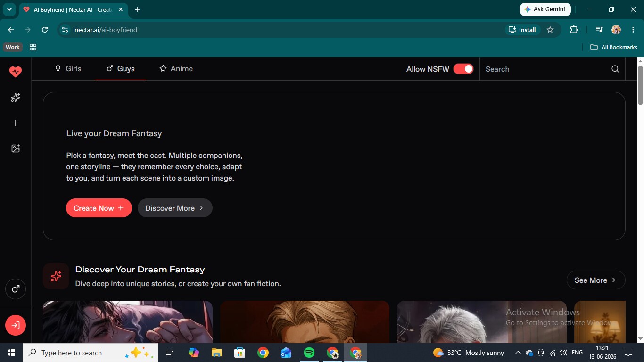Open a new browser tab

point(138,9)
